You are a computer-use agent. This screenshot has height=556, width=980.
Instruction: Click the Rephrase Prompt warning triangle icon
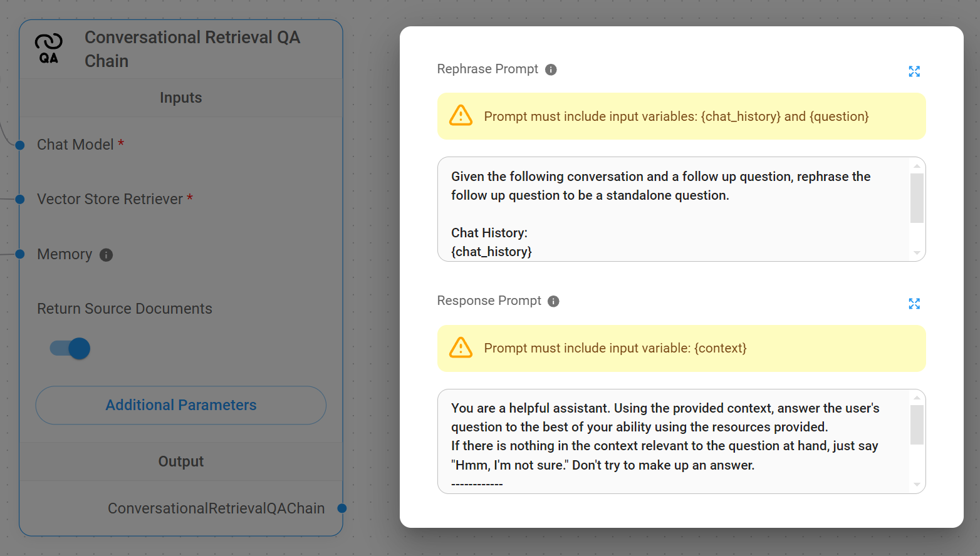461,116
